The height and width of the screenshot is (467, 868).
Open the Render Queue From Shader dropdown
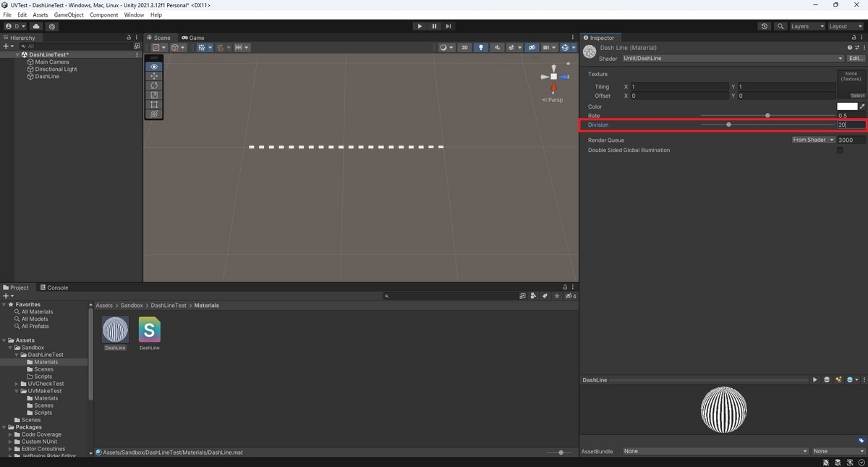[x=812, y=140]
